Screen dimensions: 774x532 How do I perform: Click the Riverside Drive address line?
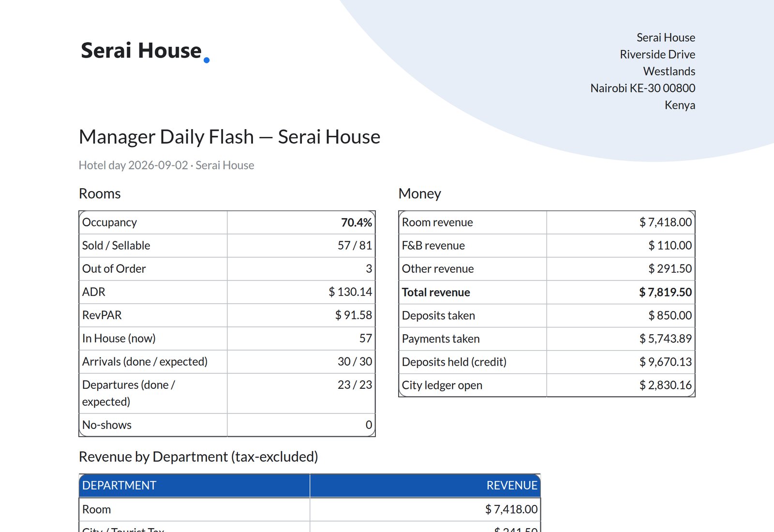click(x=657, y=55)
